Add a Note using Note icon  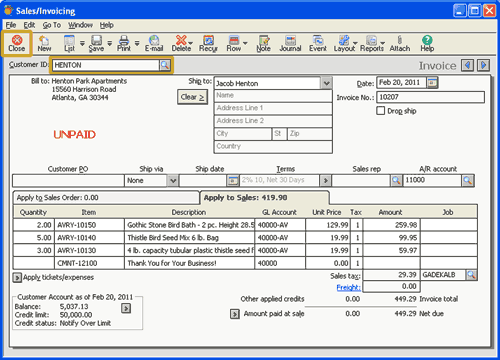263,43
